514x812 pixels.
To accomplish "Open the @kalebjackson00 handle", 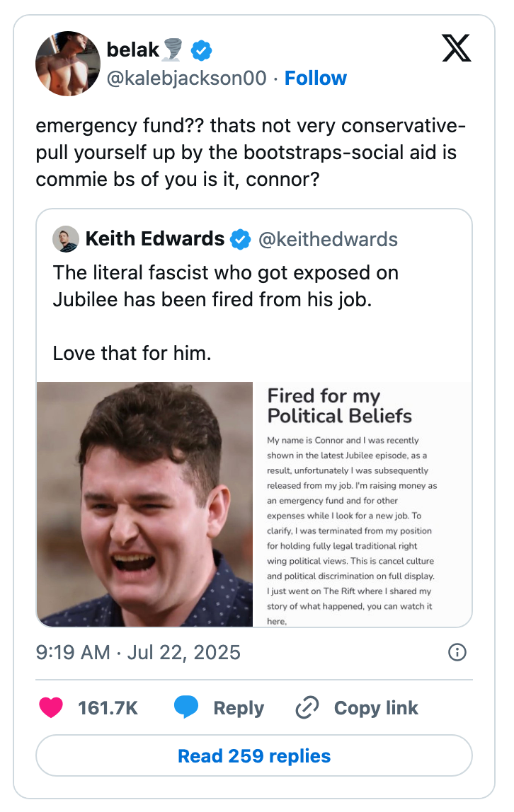I will [x=186, y=78].
